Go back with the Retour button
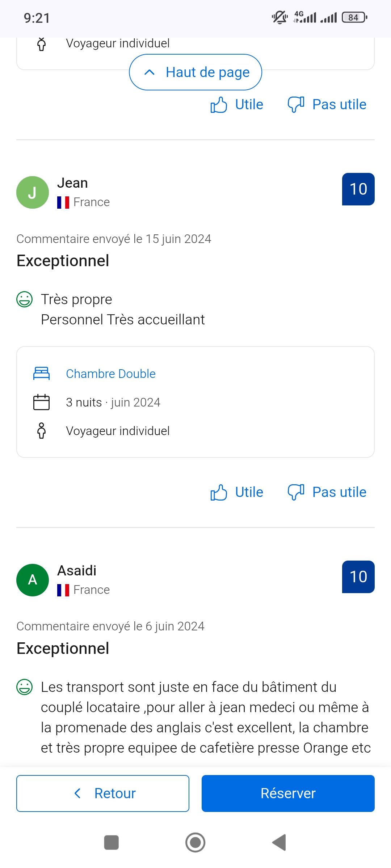Image resolution: width=391 pixels, height=868 pixels. (x=103, y=793)
